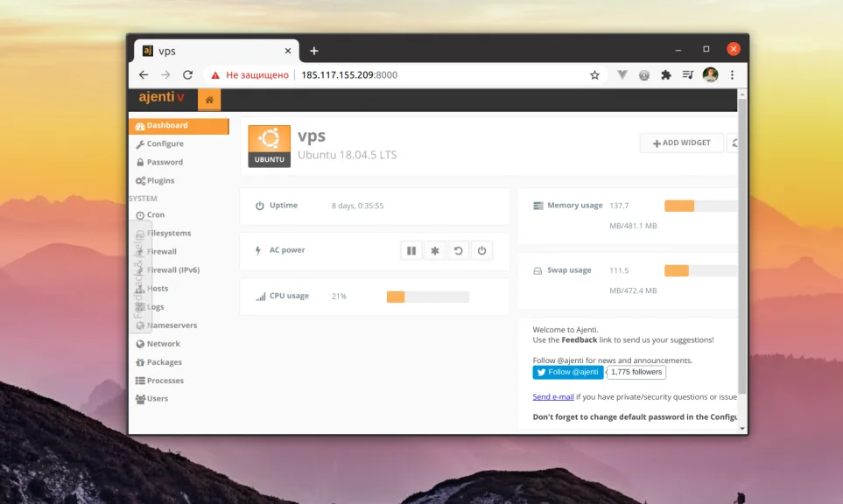
Task: Hibernate the server using the asterisk button
Action: coord(435,250)
